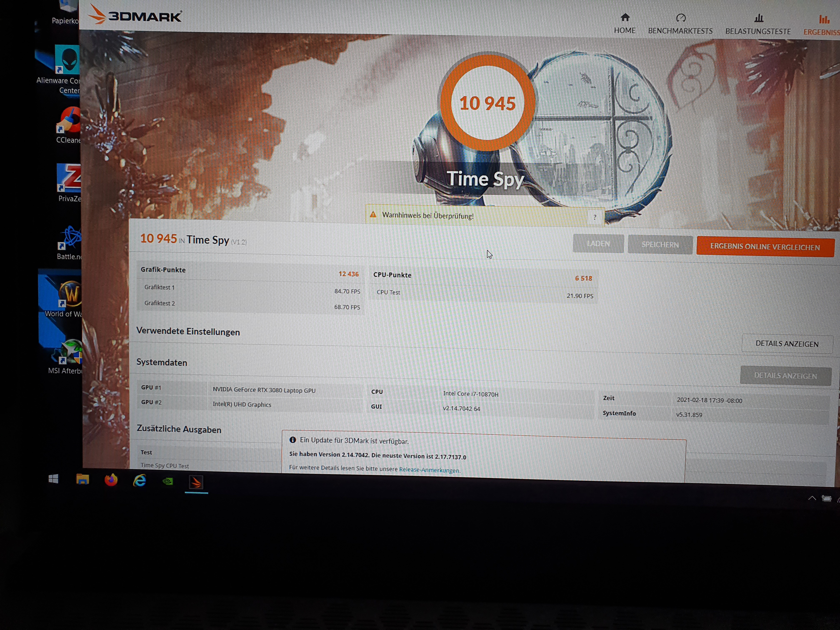Click the Zusätzliche Ausgaben heading
840x630 pixels.
[179, 429]
